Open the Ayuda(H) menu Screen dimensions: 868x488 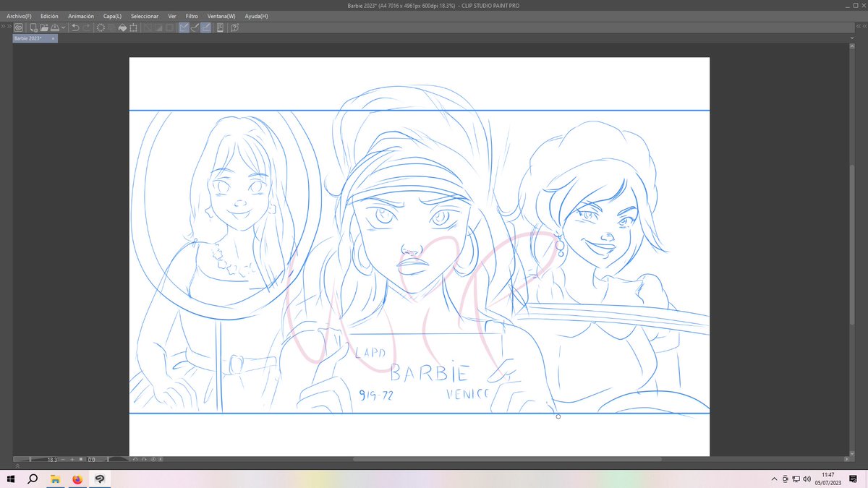click(256, 16)
